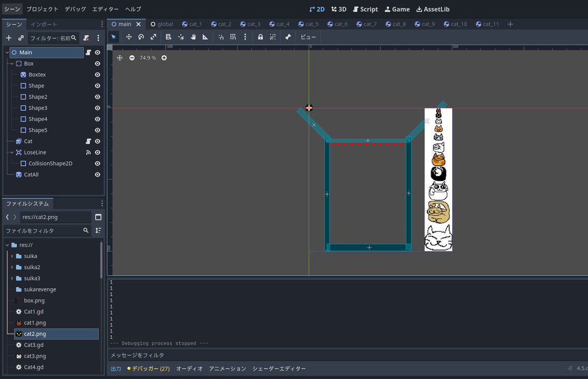Select the pivot point tool
The height and width of the screenshot is (379, 588).
click(181, 37)
